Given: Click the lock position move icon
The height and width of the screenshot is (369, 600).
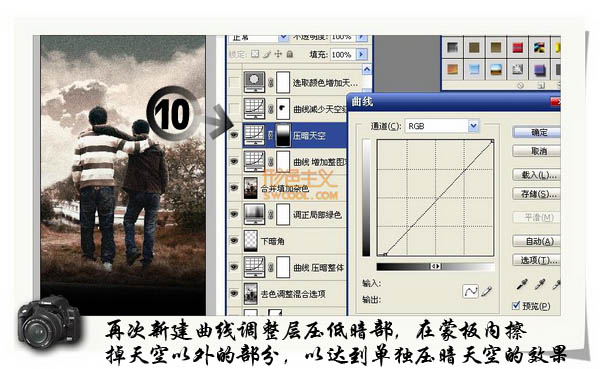Looking at the screenshot, I should click(278, 54).
